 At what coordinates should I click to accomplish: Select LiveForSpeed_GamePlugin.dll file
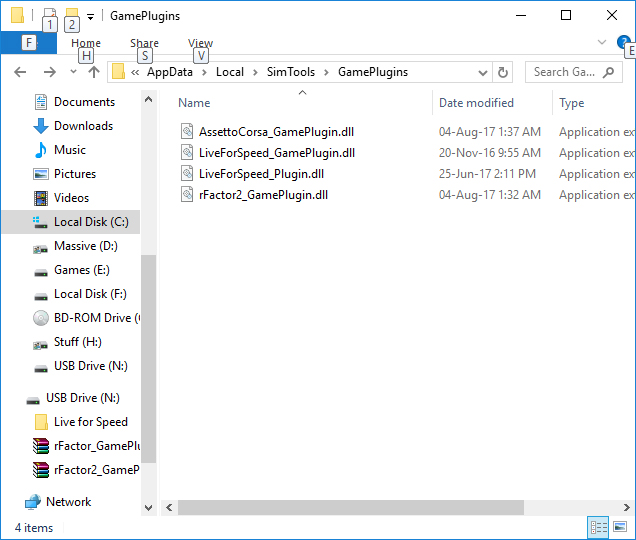click(x=277, y=153)
